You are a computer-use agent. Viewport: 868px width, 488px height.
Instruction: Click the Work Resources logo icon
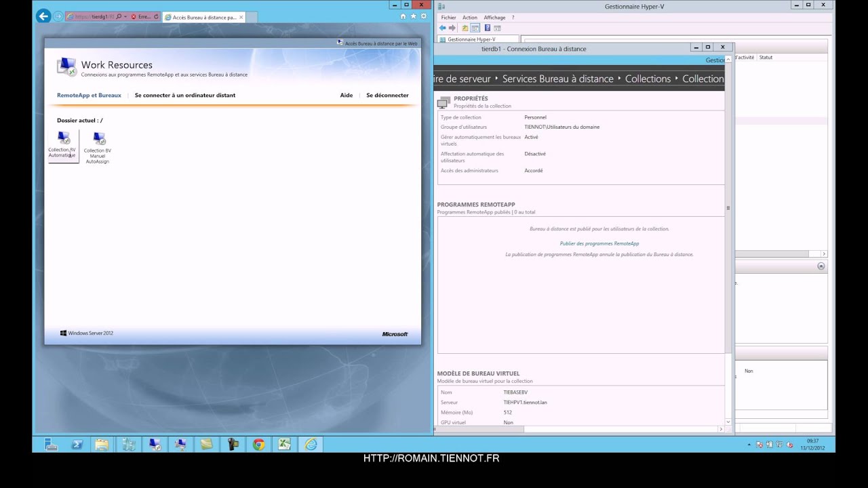coord(66,66)
